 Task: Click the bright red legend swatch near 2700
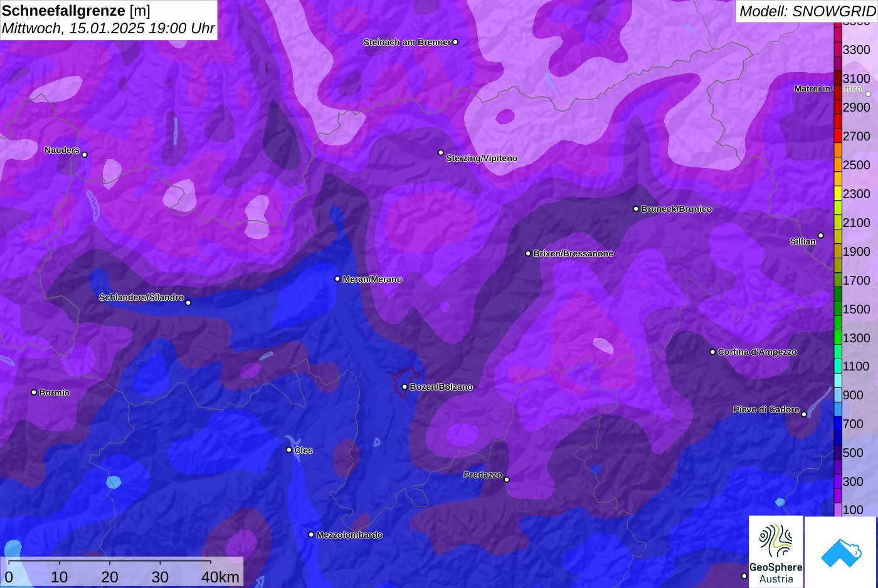pyautogui.click(x=838, y=136)
